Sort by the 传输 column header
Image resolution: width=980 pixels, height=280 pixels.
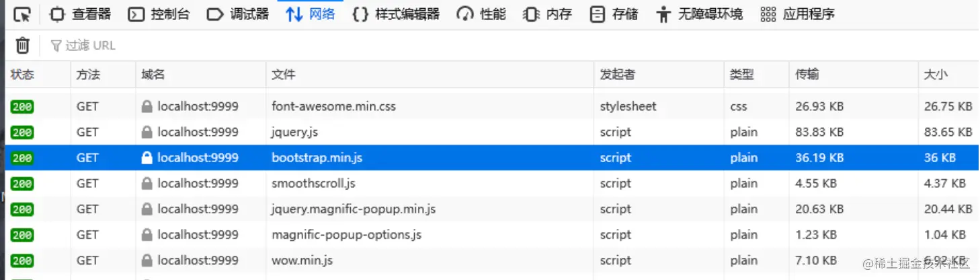(854, 75)
